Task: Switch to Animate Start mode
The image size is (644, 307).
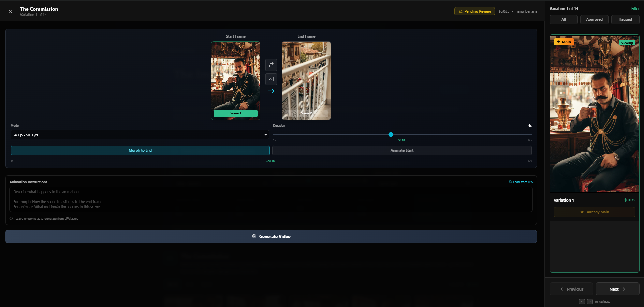Action: tap(402, 150)
